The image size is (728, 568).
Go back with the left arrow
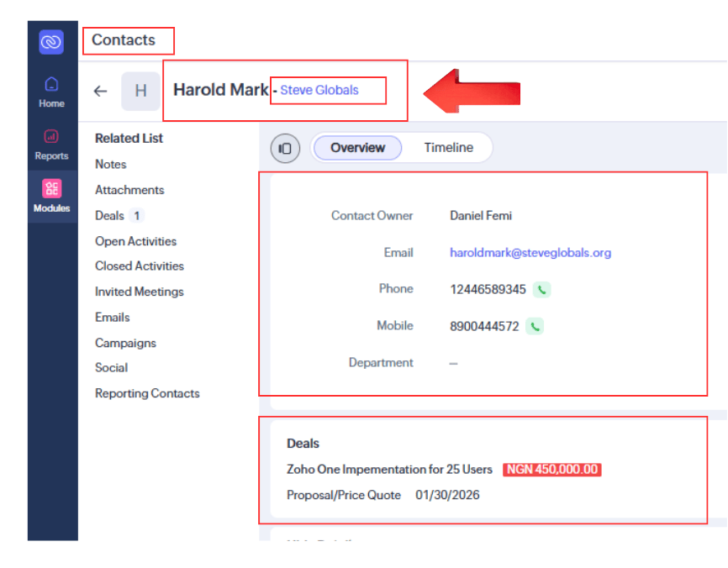pos(100,91)
